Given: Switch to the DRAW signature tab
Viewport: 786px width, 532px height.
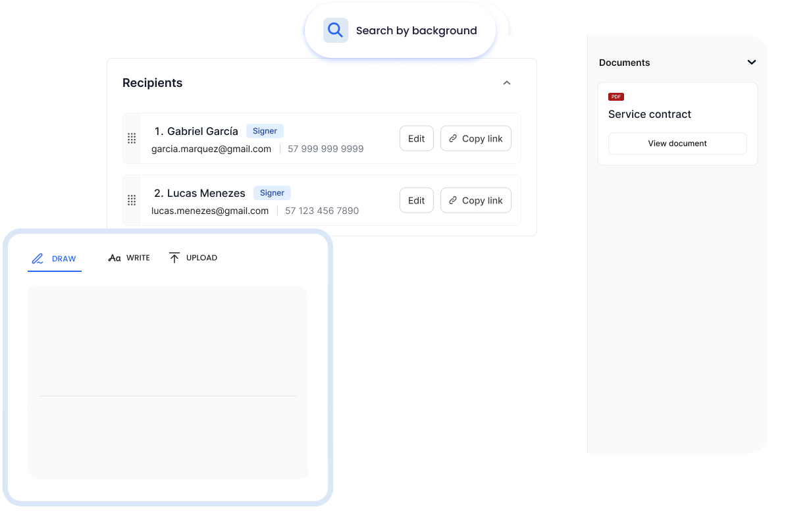Looking at the screenshot, I should 55,258.
